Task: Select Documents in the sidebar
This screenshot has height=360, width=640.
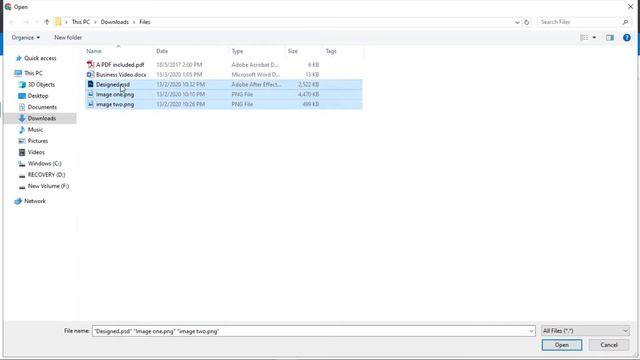Action: pos(42,107)
